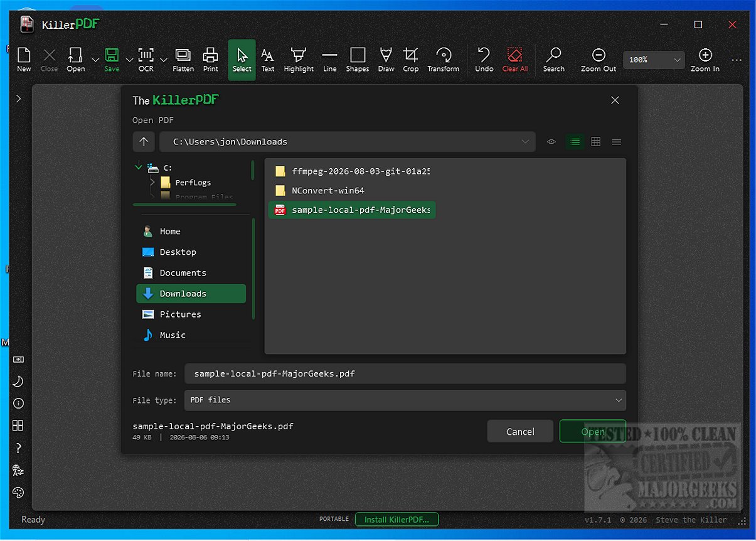Click the Print tool
The width and height of the screenshot is (756, 541).
click(x=211, y=60)
